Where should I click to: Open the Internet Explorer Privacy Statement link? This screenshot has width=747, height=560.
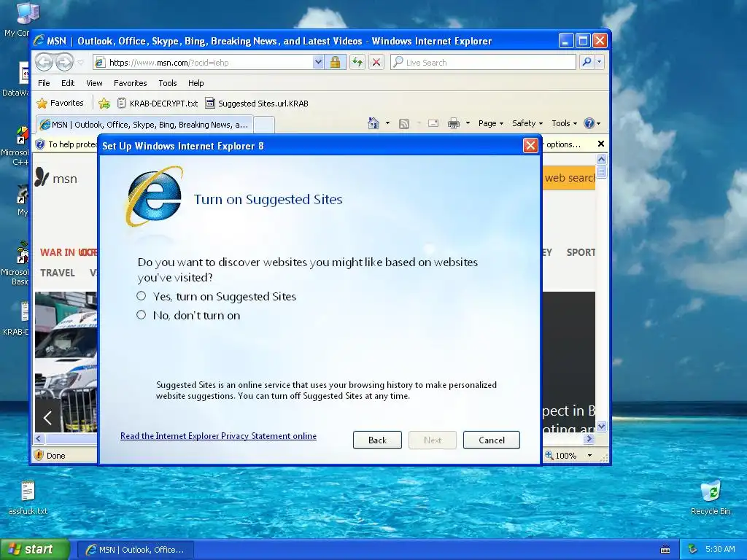(x=218, y=436)
